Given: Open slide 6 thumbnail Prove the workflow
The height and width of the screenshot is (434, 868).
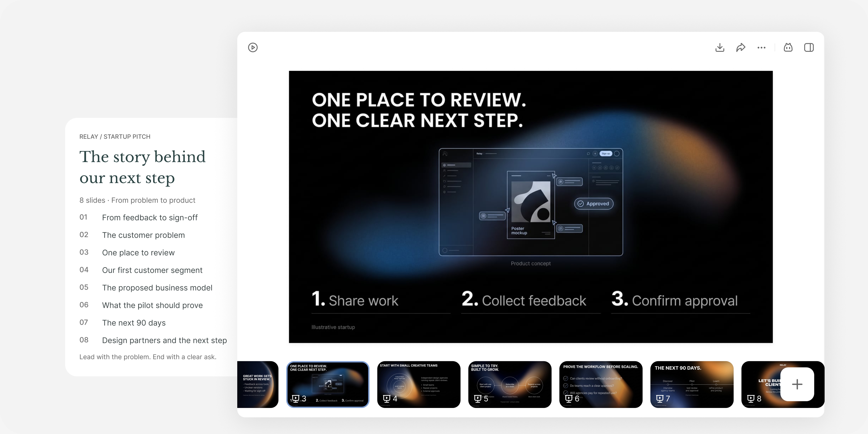Looking at the screenshot, I should click(x=601, y=385).
